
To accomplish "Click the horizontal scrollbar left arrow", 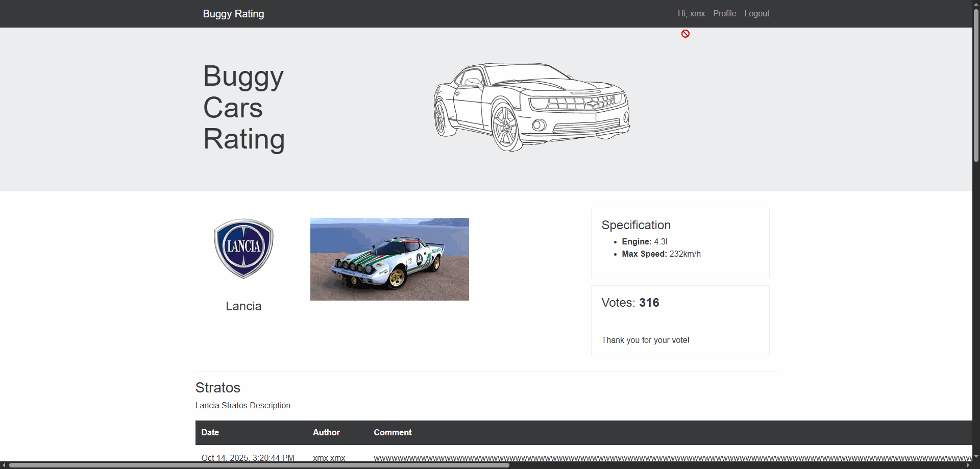I will pos(4,465).
